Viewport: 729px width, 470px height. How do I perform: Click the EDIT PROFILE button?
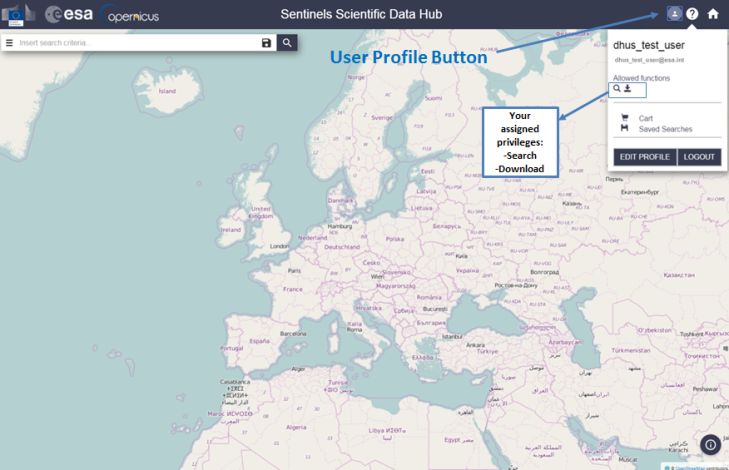[x=645, y=157]
